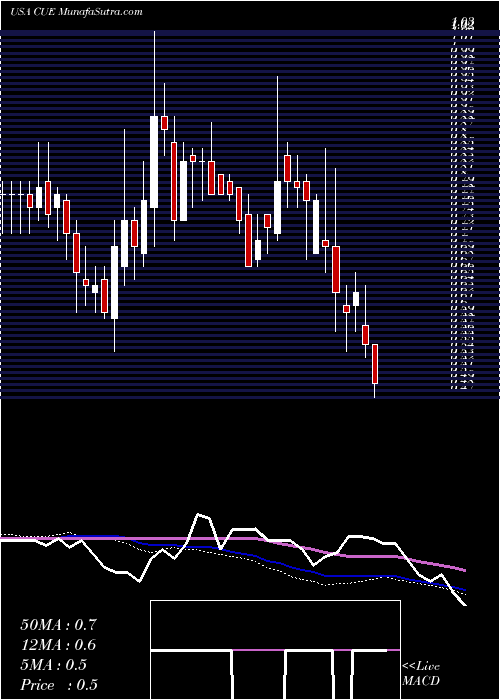This screenshot has width=500, height=700.
Task: Click the '5MA : 0.5' label
Action: 54,665
